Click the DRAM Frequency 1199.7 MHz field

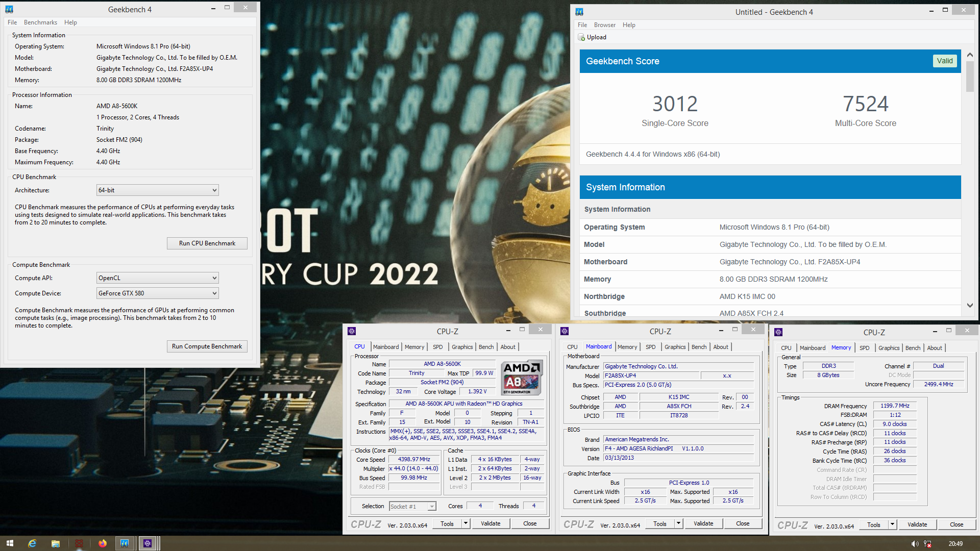[x=895, y=406]
